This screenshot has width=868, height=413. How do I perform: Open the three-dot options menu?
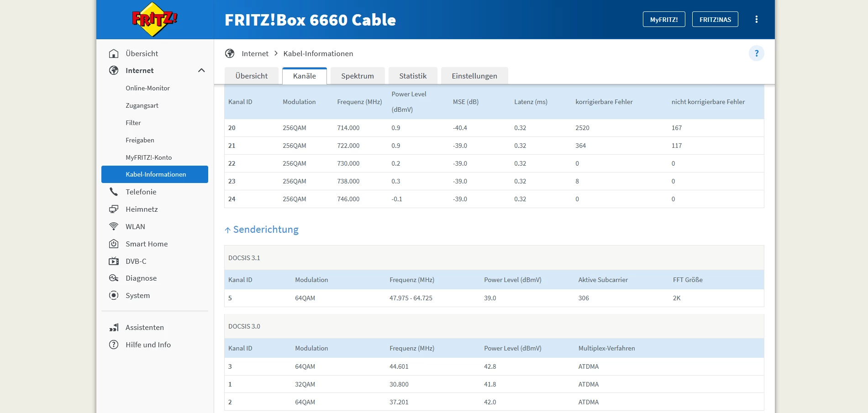757,19
